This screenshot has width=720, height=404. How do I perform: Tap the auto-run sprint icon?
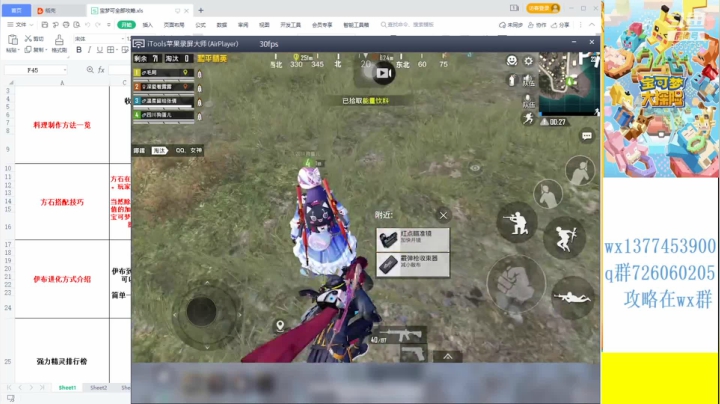[528, 119]
